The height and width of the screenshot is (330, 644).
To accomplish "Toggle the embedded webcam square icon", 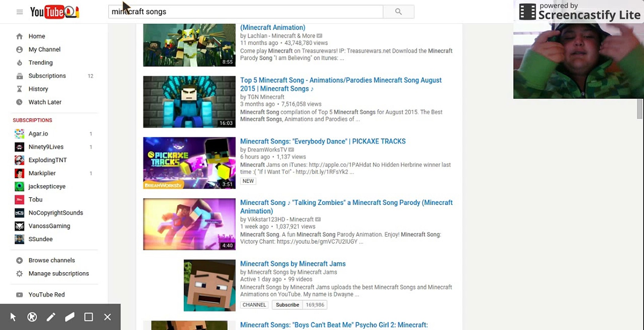I will tap(89, 317).
